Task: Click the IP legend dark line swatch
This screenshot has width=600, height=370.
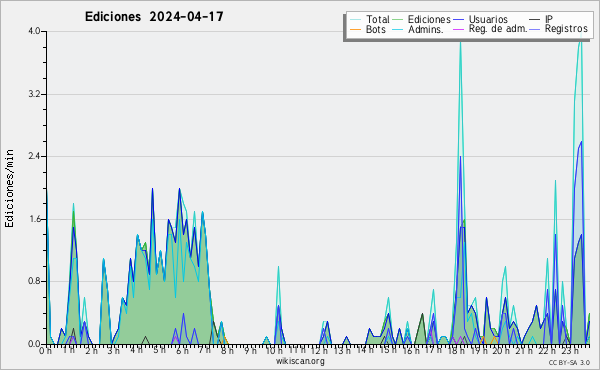Action: click(535, 20)
